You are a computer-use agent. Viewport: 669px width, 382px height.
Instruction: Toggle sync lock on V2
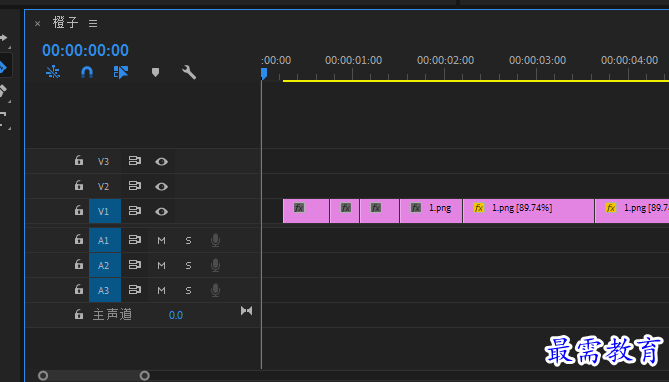(135, 186)
